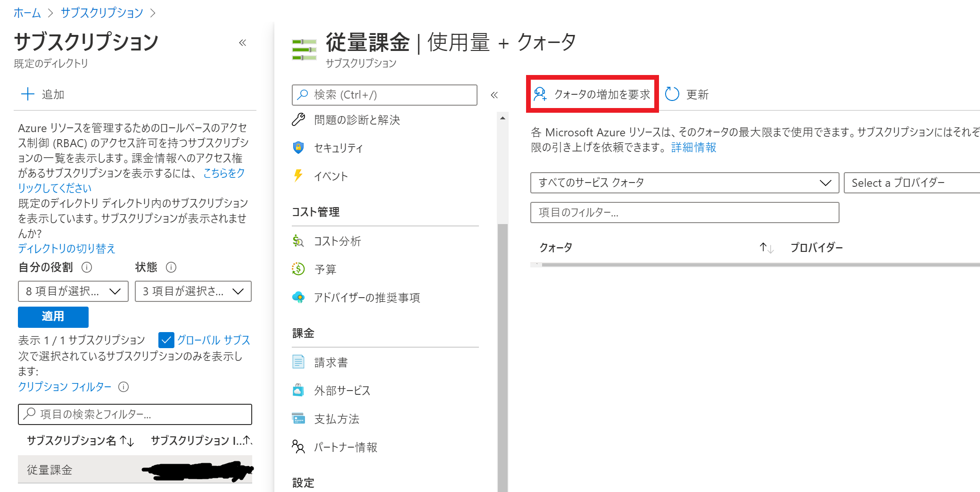Refresh quotas with 更新 icon
The width and height of the screenshot is (980, 492).
686,94
